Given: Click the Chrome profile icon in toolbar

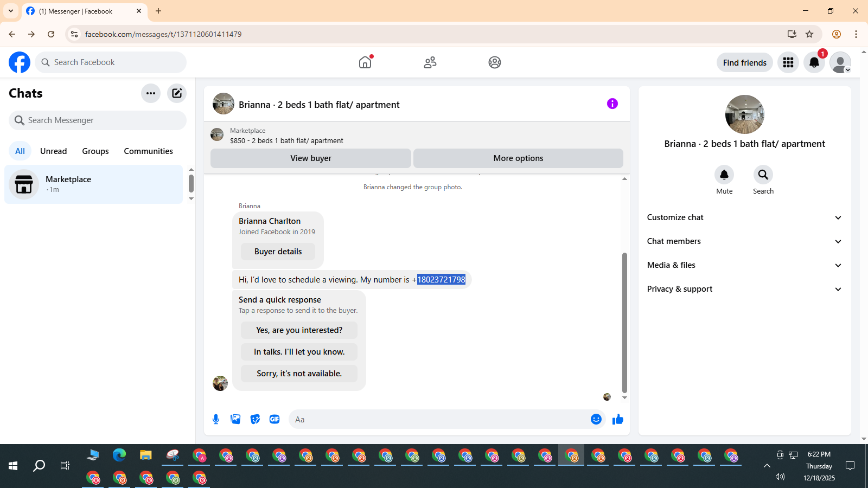Looking at the screenshot, I should (x=837, y=34).
